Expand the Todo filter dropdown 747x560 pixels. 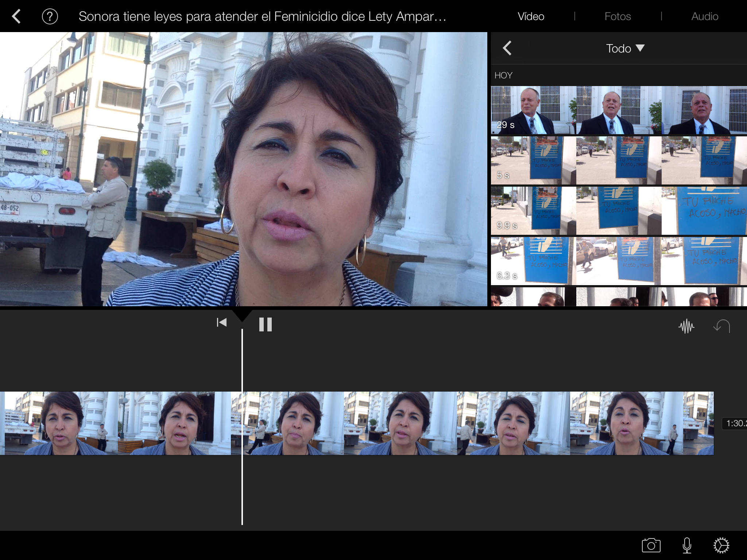point(625,48)
